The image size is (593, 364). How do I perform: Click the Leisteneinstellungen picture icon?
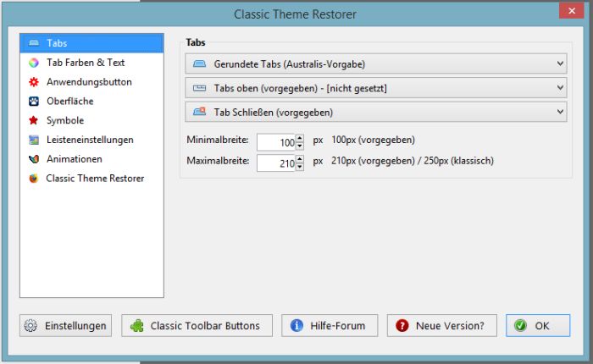34,140
